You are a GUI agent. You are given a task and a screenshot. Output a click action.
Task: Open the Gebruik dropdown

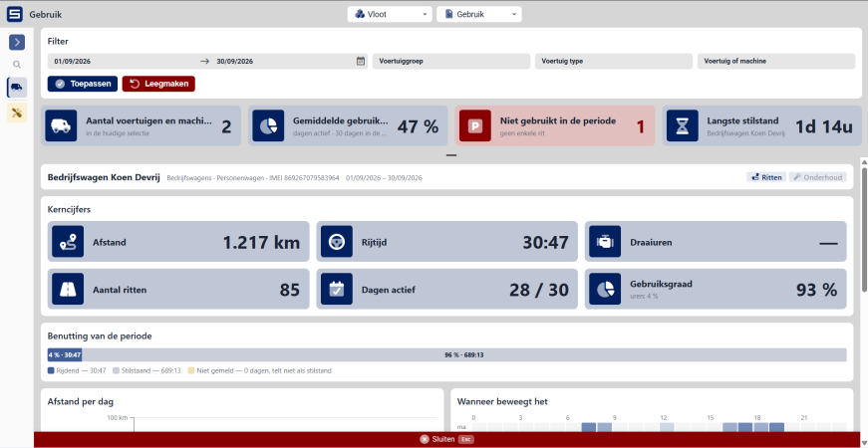click(478, 14)
